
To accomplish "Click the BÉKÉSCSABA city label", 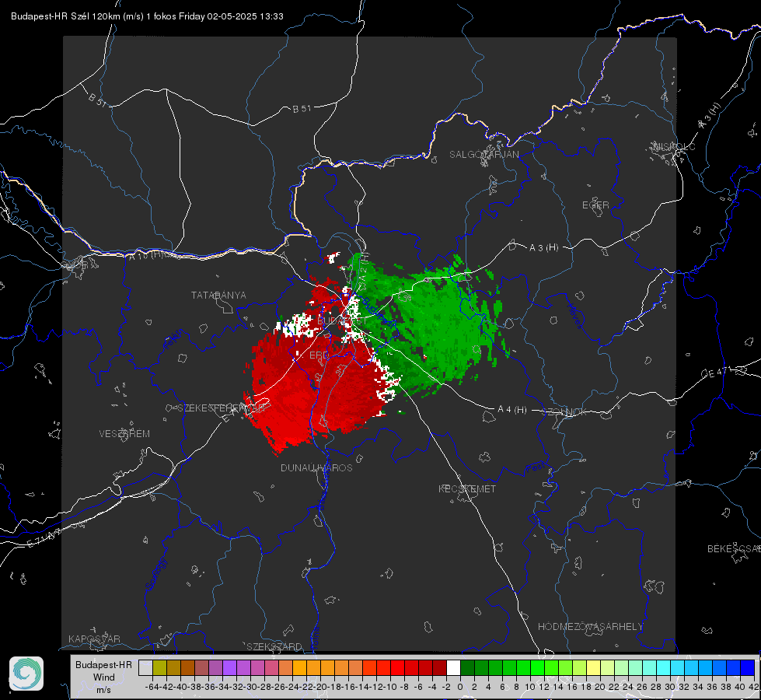I will (734, 549).
